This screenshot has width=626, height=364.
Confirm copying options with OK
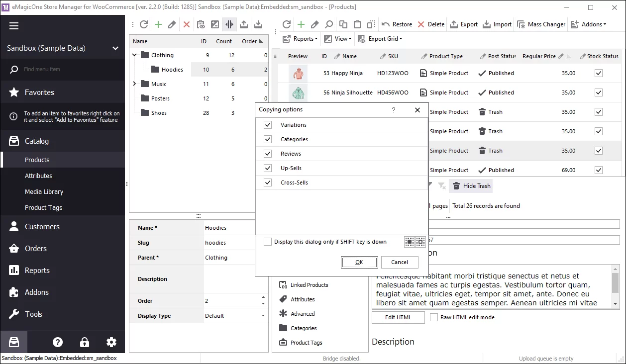(359, 262)
